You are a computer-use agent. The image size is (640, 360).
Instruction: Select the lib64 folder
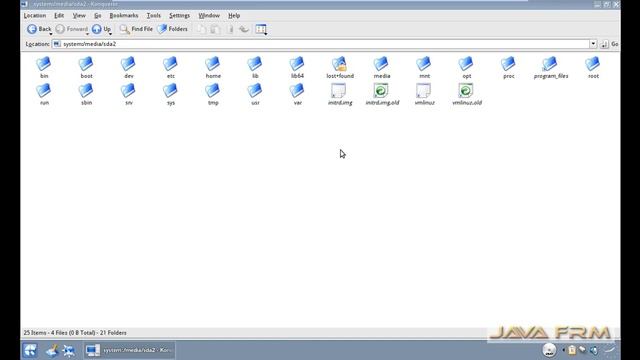[298, 67]
